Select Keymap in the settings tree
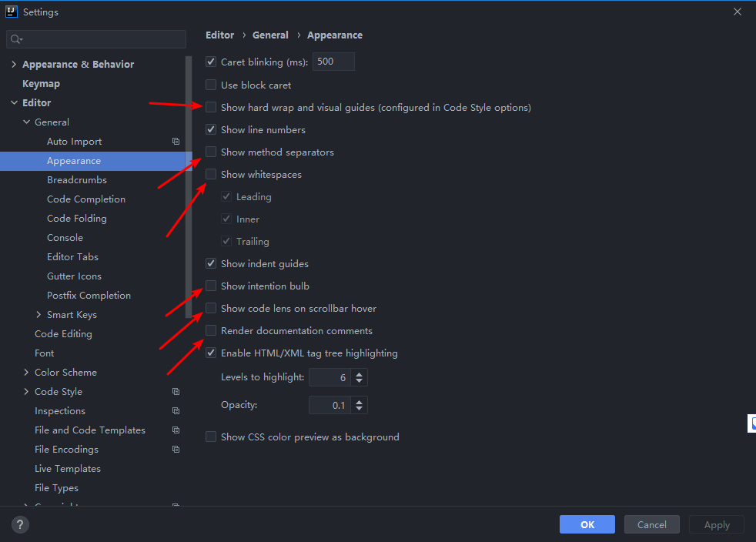756x542 pixels. (x=41, y=84)
